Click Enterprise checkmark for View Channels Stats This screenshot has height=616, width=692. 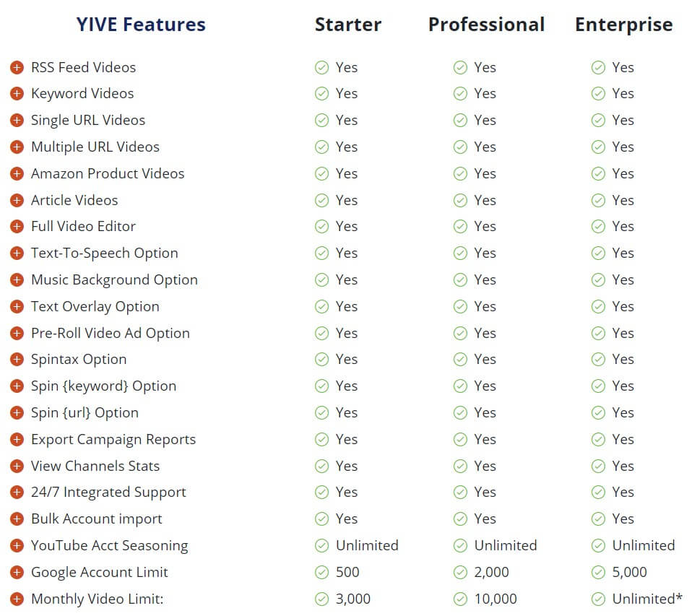(598, 466)
